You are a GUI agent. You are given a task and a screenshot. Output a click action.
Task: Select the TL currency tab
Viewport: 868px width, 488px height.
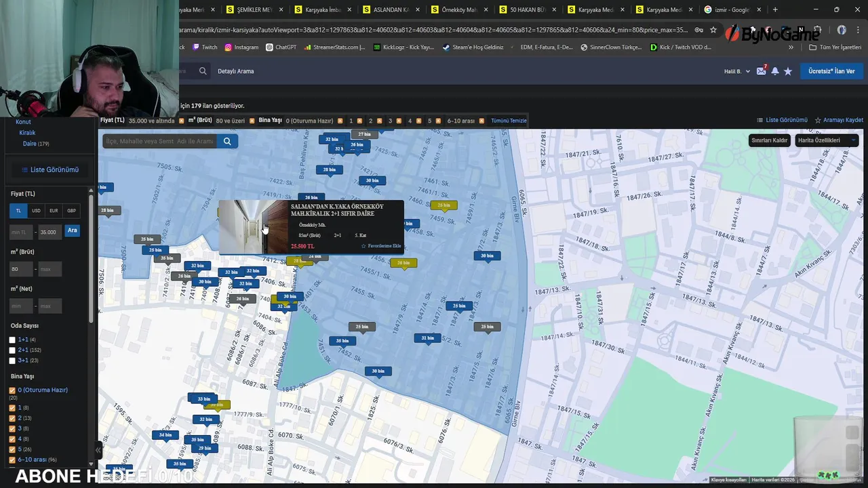pyautogui.click(x=18, y=211)
